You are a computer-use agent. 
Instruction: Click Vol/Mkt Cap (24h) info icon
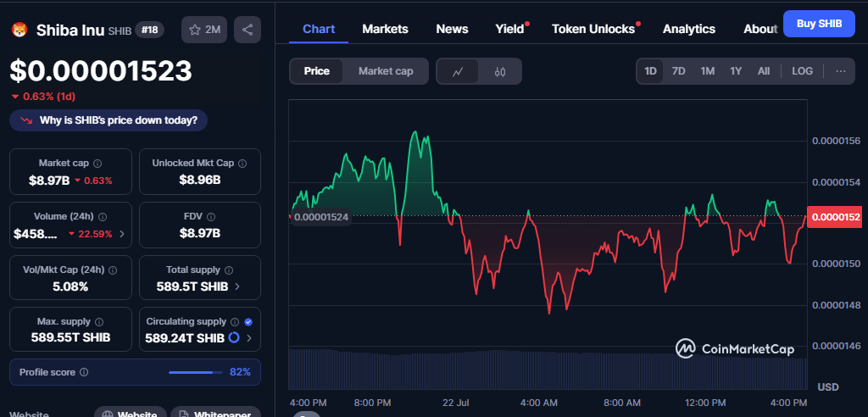(x=113, y=270)
